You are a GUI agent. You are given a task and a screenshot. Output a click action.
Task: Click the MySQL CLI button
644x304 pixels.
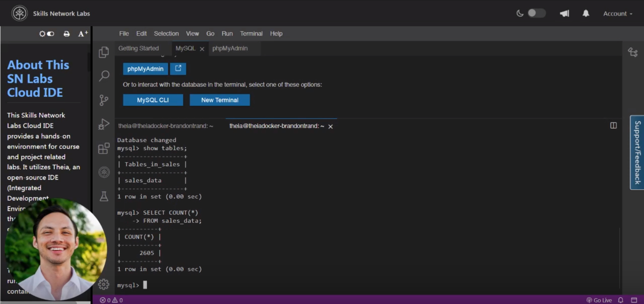click(153, 100)
